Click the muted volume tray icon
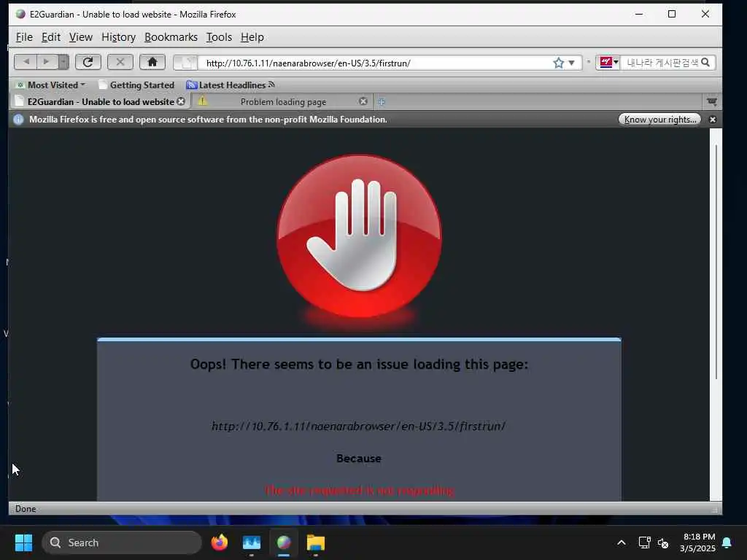The width and height of the screenshot is (747, 560). [x=663, y=542]
